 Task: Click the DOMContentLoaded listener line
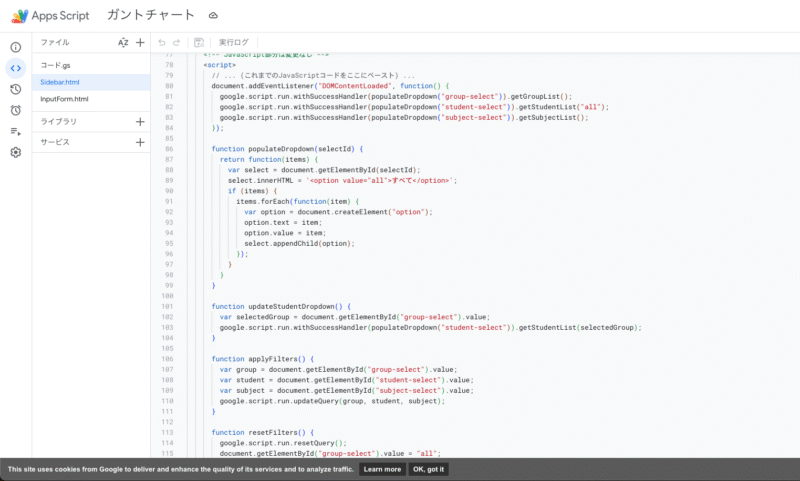click(x=330, y=86)
